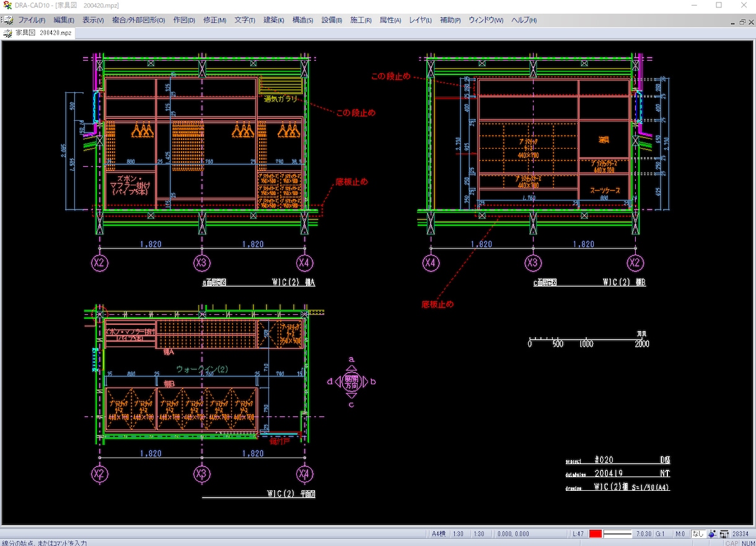Viewport: 756px width, 546px height.
Task: Open the ウィンドウ(W) menu
Action: pos(486,20)
